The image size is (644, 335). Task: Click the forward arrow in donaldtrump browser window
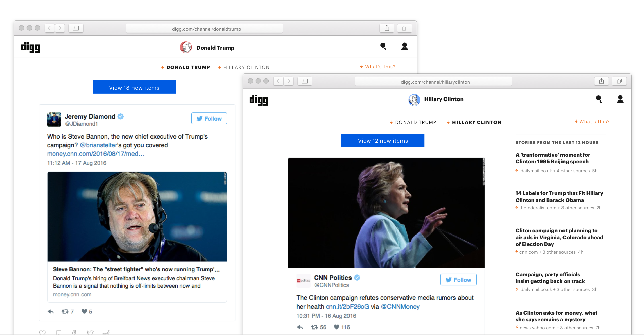60,28
